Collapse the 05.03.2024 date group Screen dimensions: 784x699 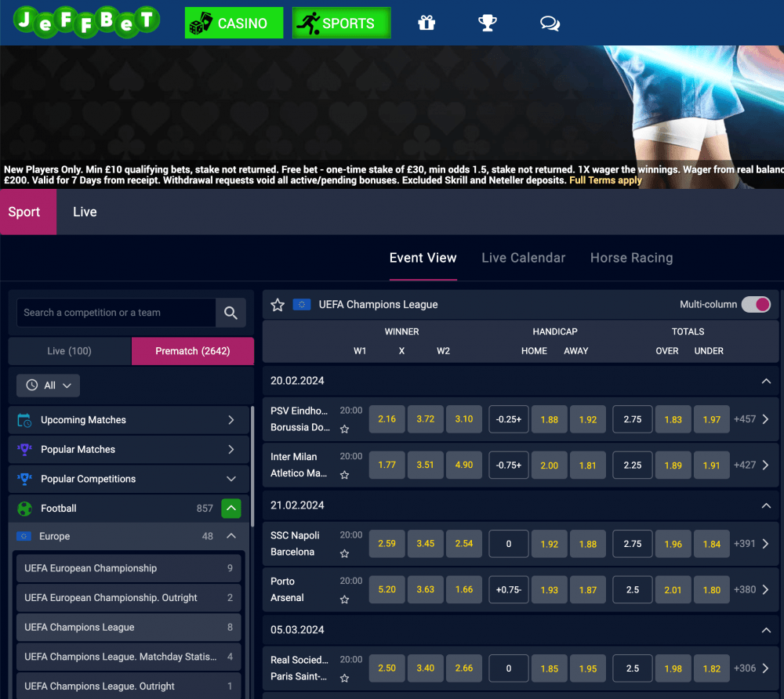[x=766, y=630]
